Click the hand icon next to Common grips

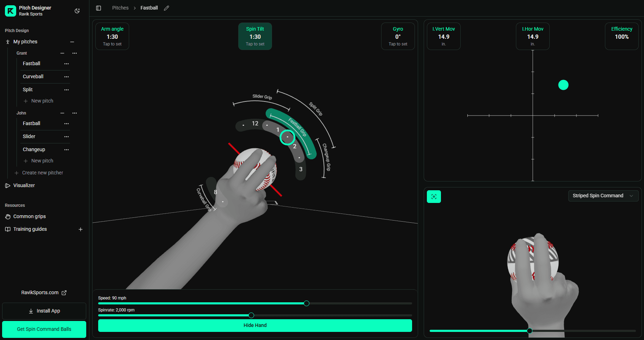click(x=8, y=216)
